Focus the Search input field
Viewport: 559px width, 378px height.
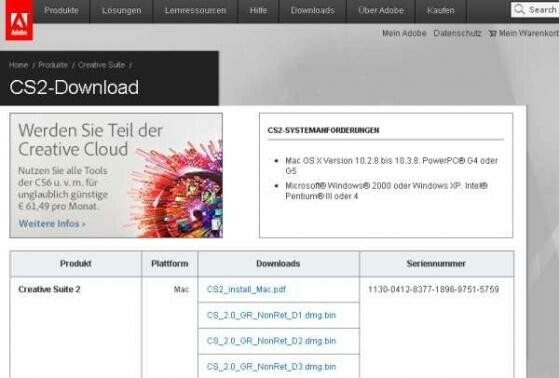pyautogui.click(x=535, y=10)
